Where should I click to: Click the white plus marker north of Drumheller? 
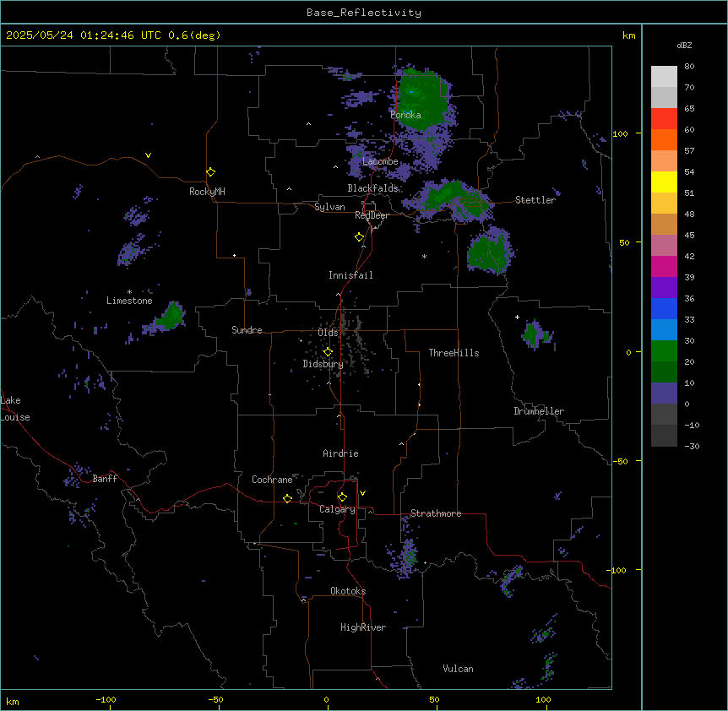517,317
